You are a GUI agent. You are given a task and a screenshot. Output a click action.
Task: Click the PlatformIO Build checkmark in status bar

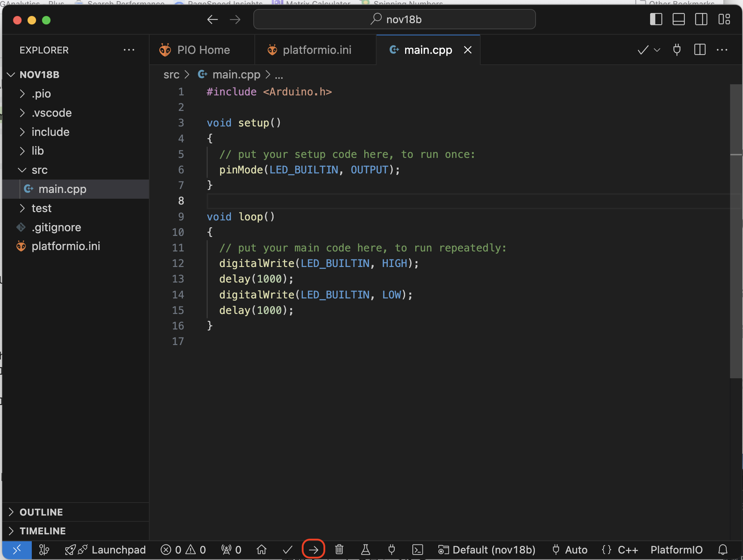tap(288, 550)
